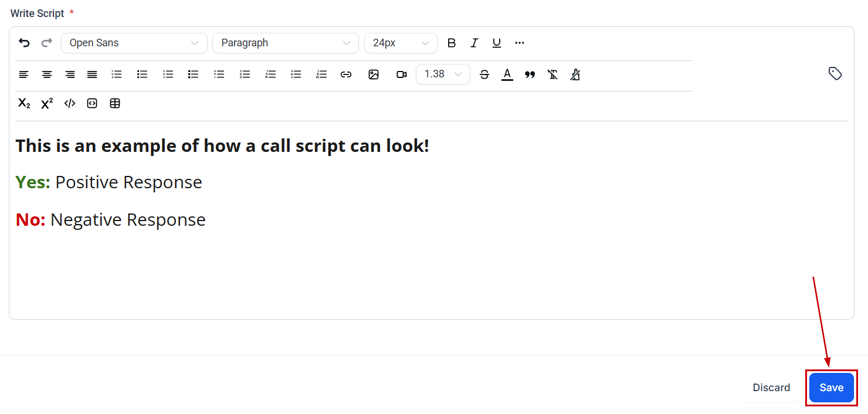
Task: Insert a square bulleted list
Action: point(193,74)
